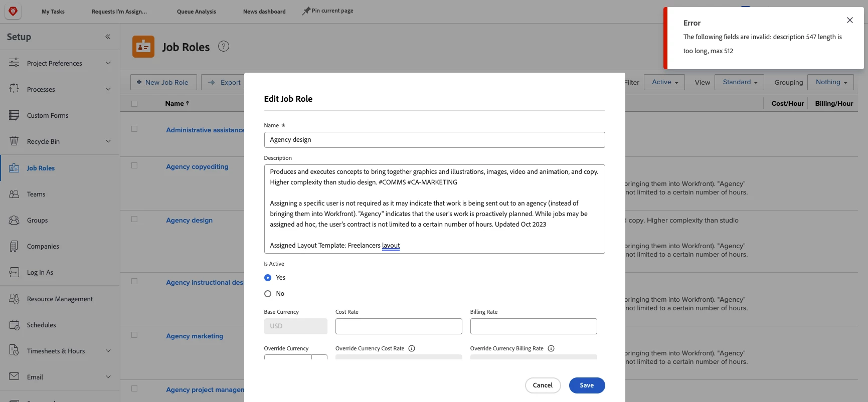868x402 pixels.
Task: Open News dashboard nav item
Action: tap(264, 12)
